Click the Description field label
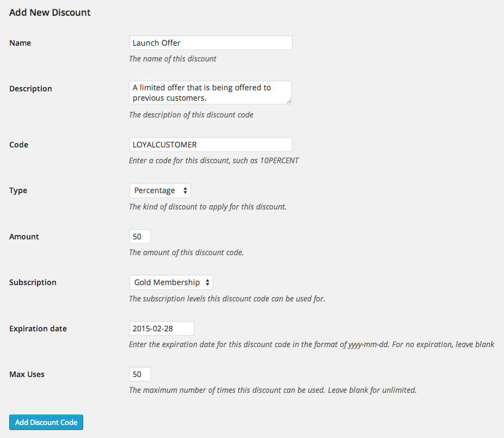Image resolution: width=504 pixels, height=438 pixels. coord(30,89)
